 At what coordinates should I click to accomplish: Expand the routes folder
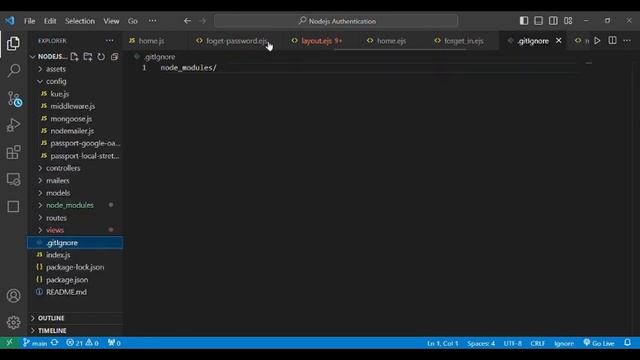click(x=76, y=218)
